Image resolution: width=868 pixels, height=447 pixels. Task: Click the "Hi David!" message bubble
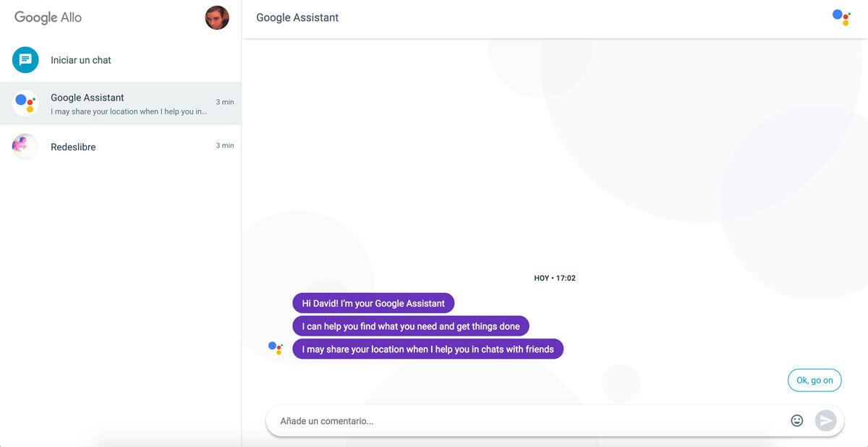[x=373, y=304]
